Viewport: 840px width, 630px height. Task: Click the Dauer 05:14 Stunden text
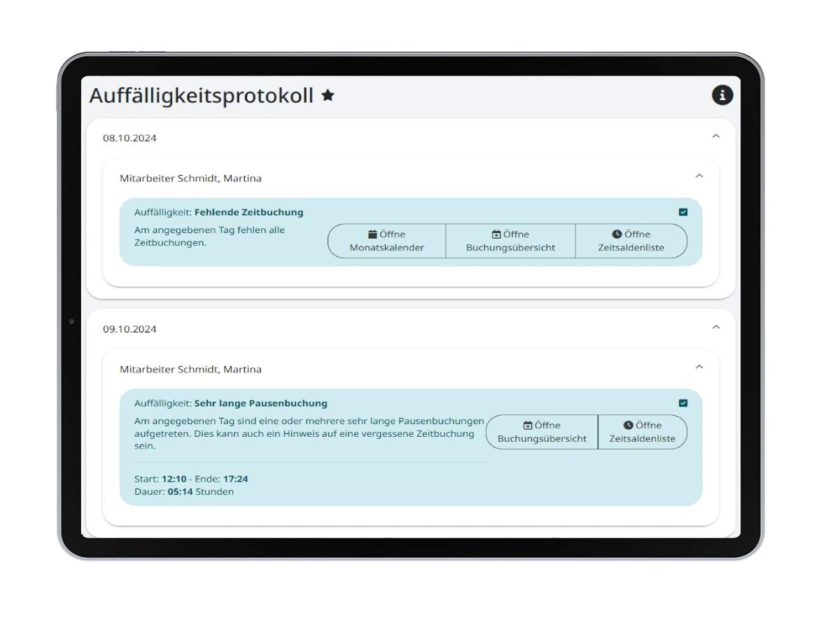(183, 492)
